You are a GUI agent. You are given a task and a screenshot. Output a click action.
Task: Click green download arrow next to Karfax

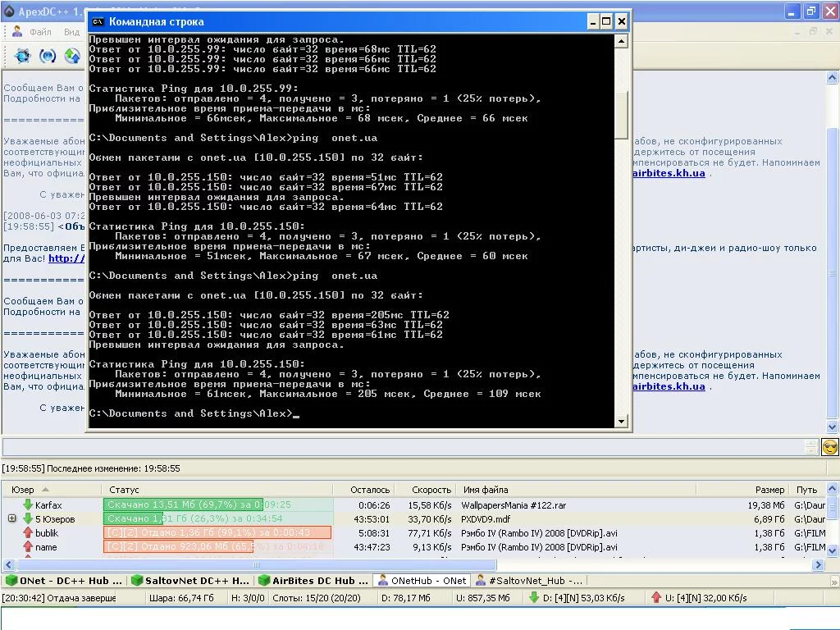(x=27, y=505)
